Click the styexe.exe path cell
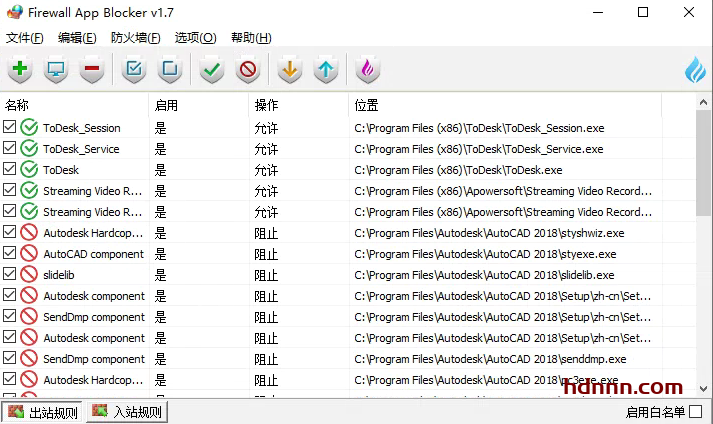 pyautogui.click(x=485, y=254)
